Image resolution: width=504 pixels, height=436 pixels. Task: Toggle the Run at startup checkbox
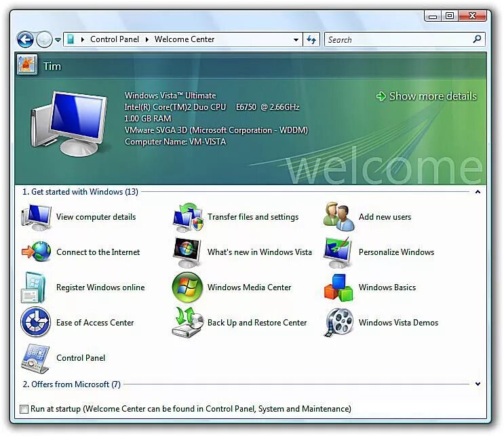[24, 409]
